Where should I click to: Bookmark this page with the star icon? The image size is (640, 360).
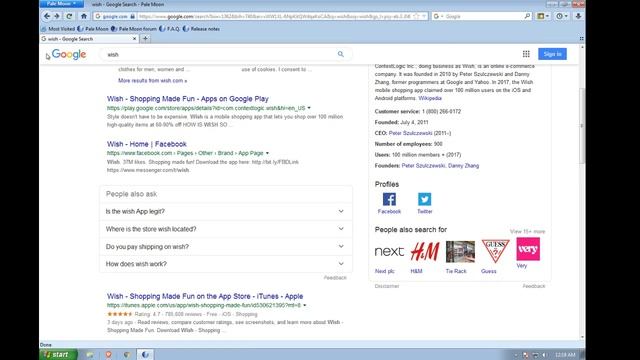tap(416, 16)
